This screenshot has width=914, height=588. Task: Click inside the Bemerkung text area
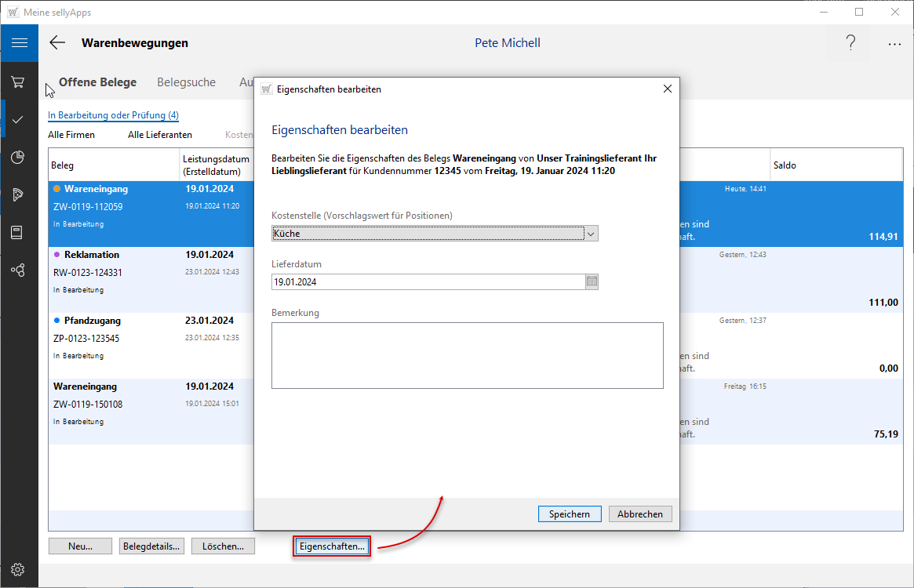point(467,355)
